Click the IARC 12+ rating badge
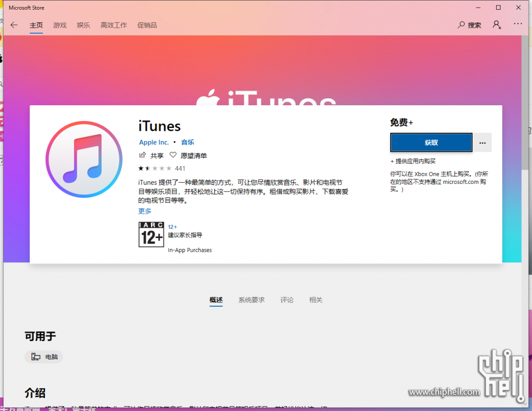The height and width of the screenshot is (411, 532). (151, 234)
